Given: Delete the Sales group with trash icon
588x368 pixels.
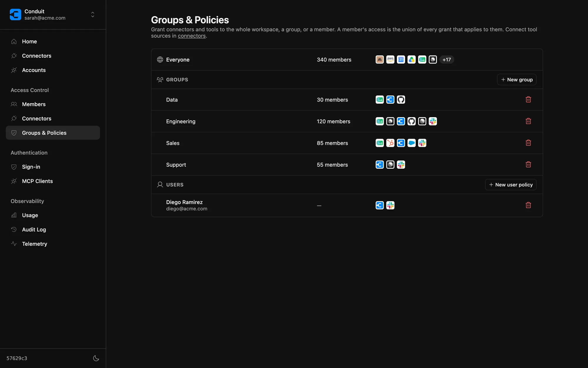Looking at the screenshot, I should 528,143.
